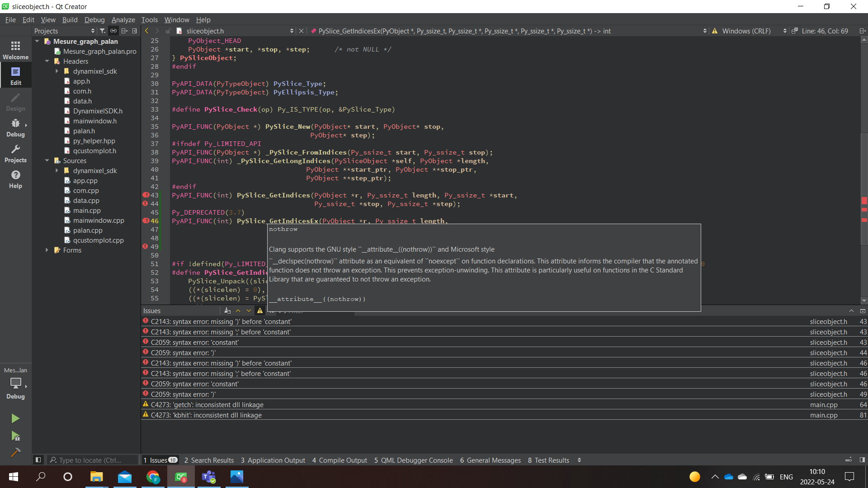Toggle the right sidebar visibility

[862, 460]
